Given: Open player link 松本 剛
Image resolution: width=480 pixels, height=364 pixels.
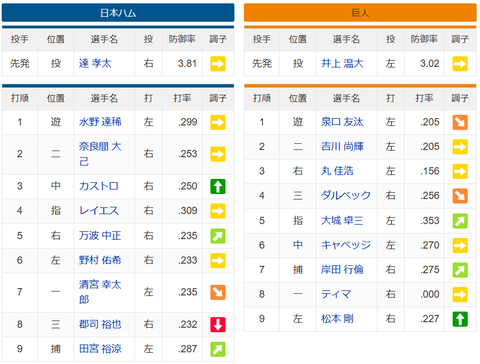Looking at the screenshot, I should point(337,319).
